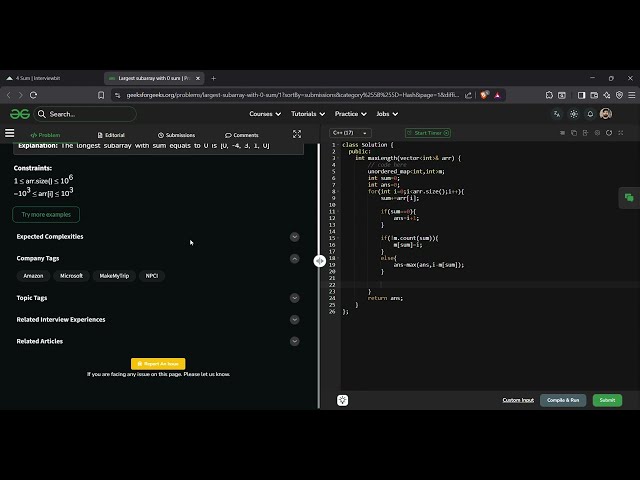Open the Leo AI assistant icon
Image resolution: width=640 pixels, height=480 pixels.
[x=607, y=95]
